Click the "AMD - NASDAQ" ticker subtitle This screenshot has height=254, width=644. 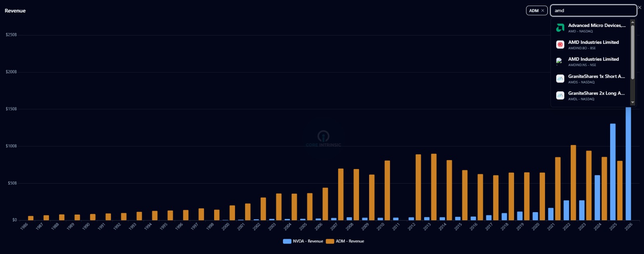(580, 31)
